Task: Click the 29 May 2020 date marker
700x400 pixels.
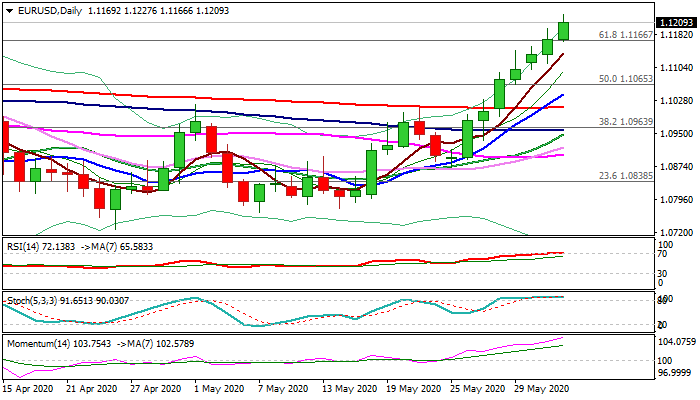Action: pos(542,389)
